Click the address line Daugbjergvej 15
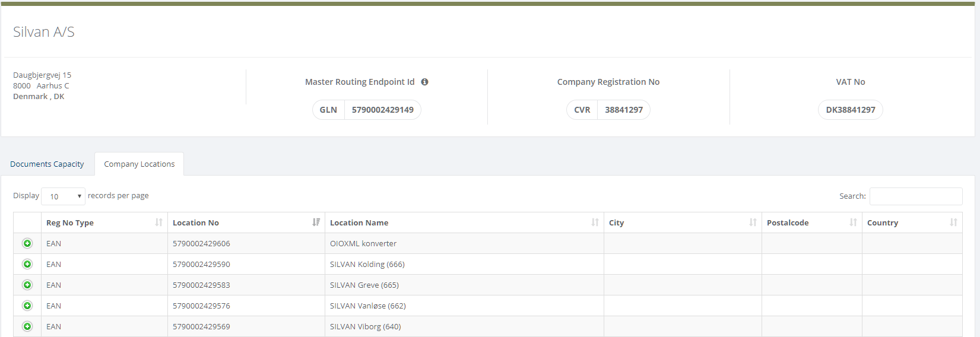Viewport: 980px width, 337px height. click(42, 75)
